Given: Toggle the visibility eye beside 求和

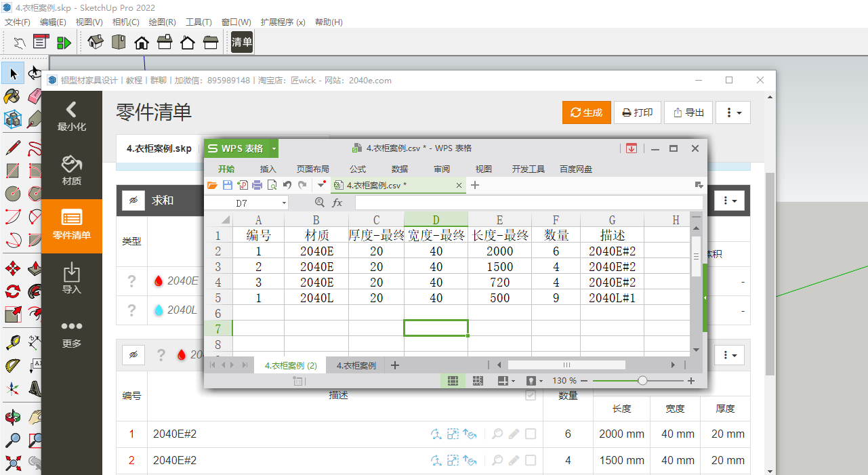Looking at the screenshot, I should tap(133, 199).
